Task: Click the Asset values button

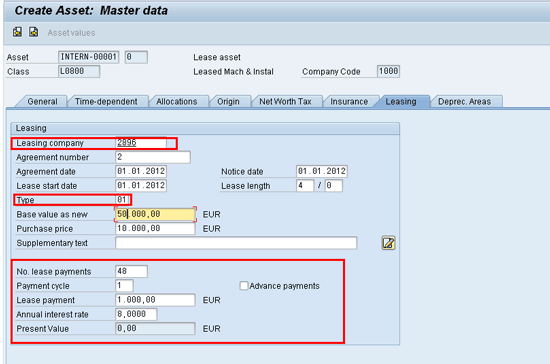Action: 72,33
